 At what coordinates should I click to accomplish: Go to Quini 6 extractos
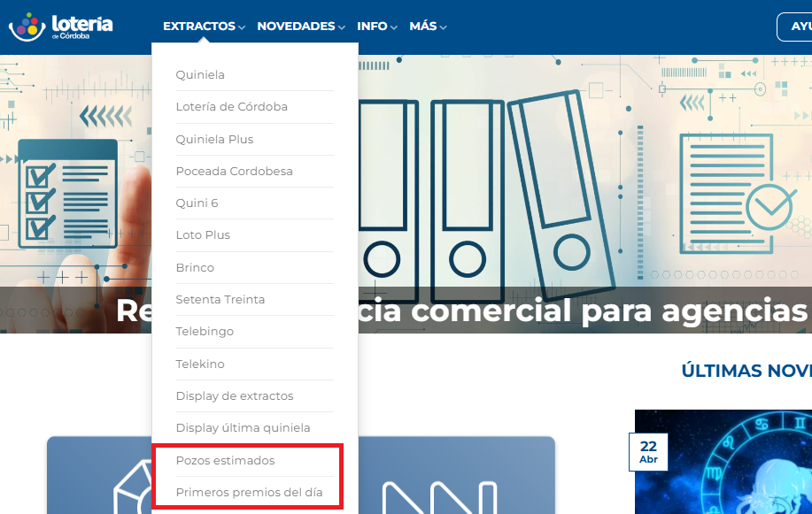[x=197, y=203]
